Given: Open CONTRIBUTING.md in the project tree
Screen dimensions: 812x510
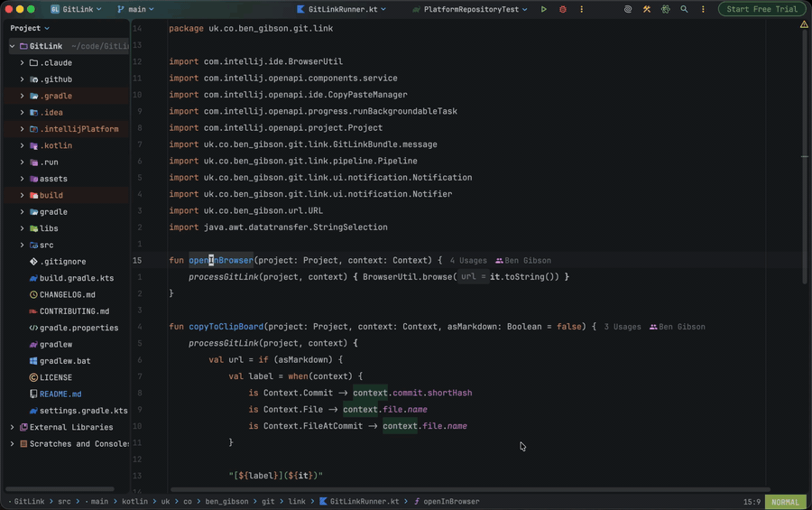Looking at the screenshot, I should click(74, 311).
